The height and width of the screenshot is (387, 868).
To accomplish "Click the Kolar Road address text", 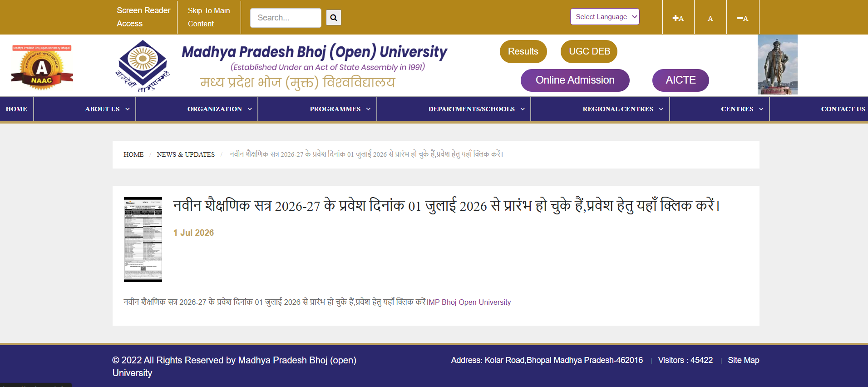I will coord(547,360).
